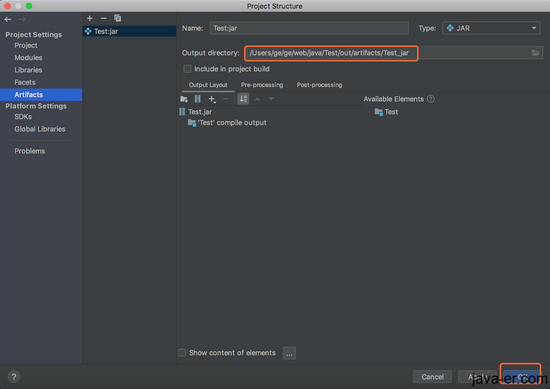550x389 pixels.
Task: Enable Include in project build
Action: pos(187,69)
